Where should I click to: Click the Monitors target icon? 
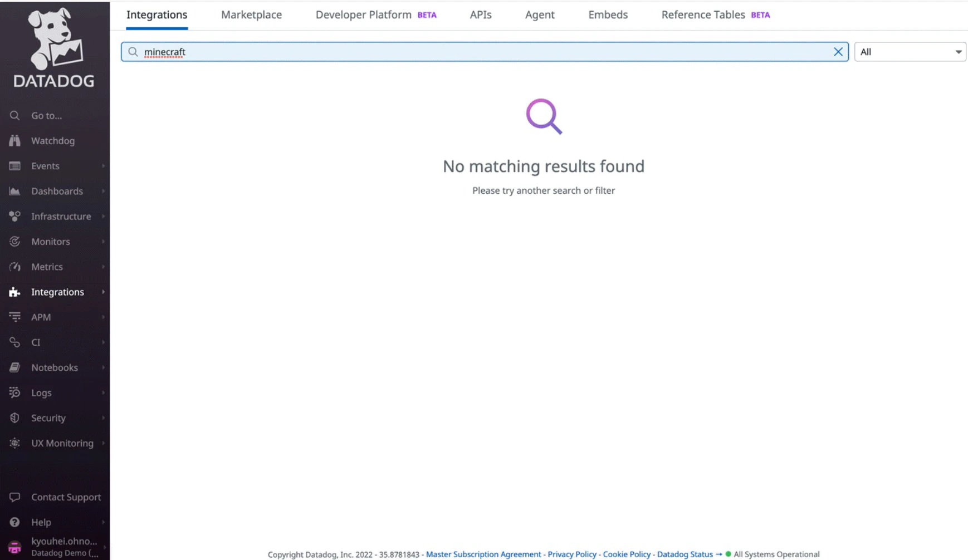(x=14, y=242)
